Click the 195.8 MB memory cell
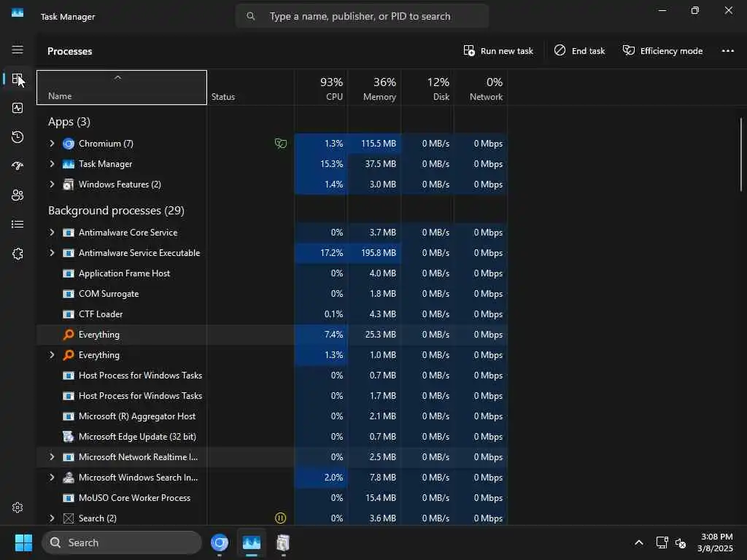 point(374,253)
